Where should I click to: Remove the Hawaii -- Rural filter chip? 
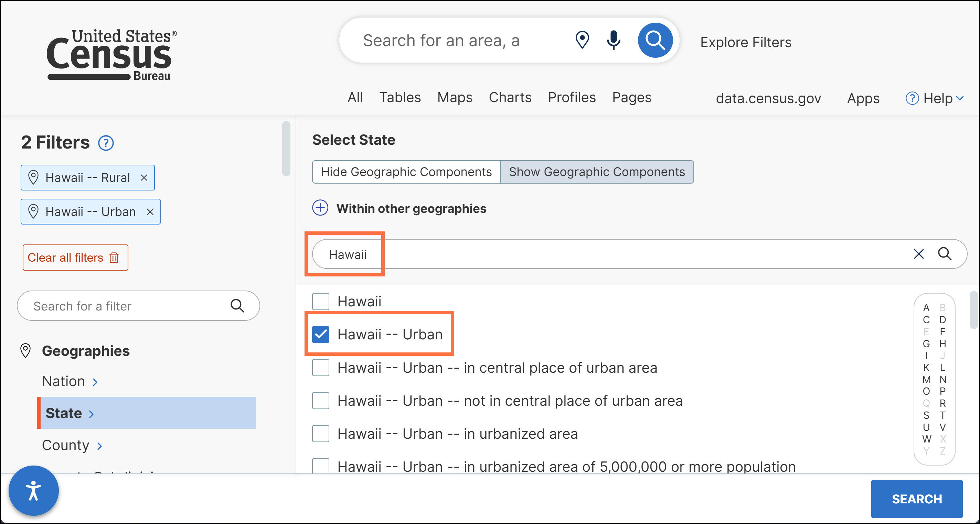click(144, 177)
